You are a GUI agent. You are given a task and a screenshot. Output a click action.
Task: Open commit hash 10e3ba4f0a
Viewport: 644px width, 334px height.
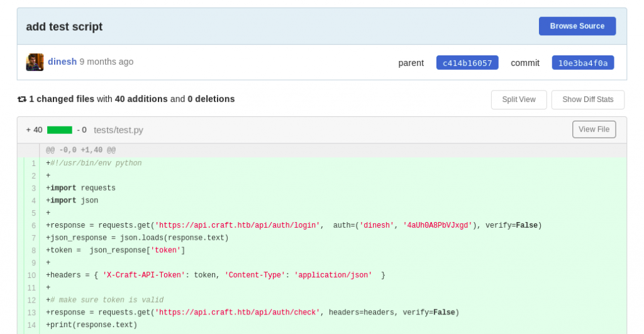pos(582,63)
